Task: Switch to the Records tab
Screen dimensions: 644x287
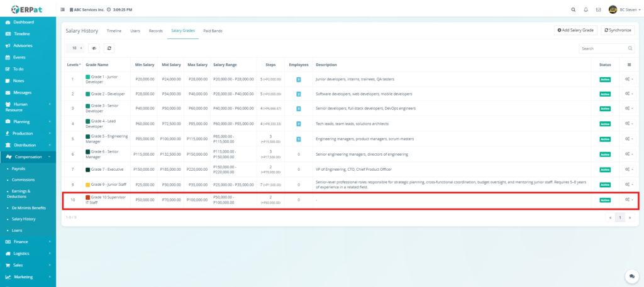Action: tap(155, 31)
